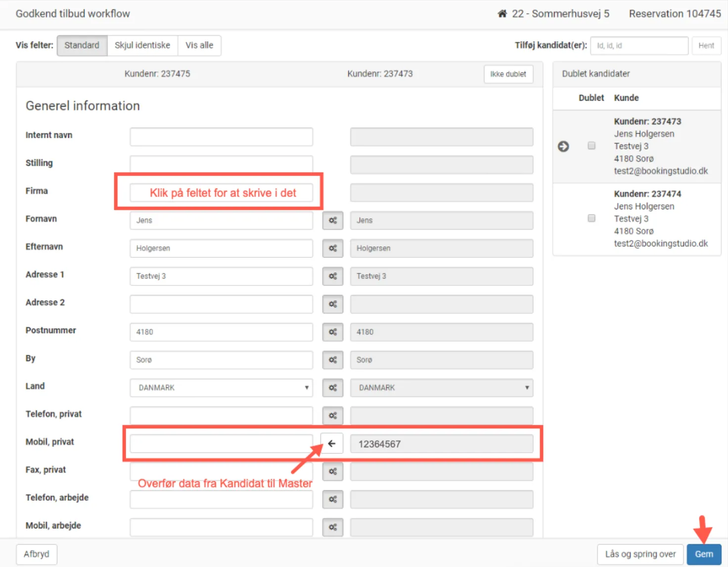Click the Ikke dublet button
The width and height of the screenshot is (728, 567).
coord(508,74)
